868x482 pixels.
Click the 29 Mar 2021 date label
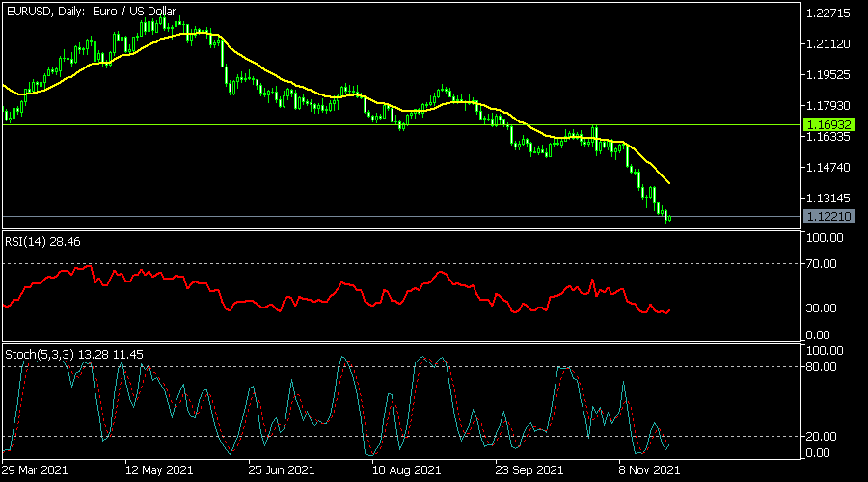[x=35, y=470]
